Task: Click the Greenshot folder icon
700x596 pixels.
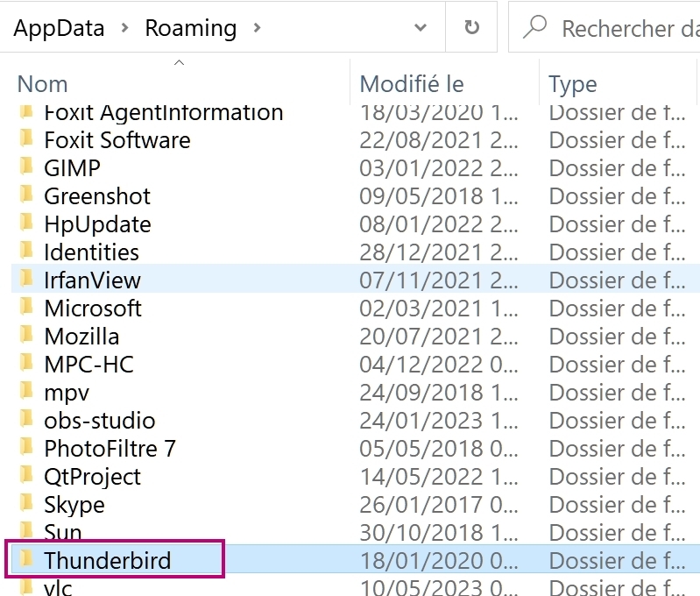Action: 27,195
